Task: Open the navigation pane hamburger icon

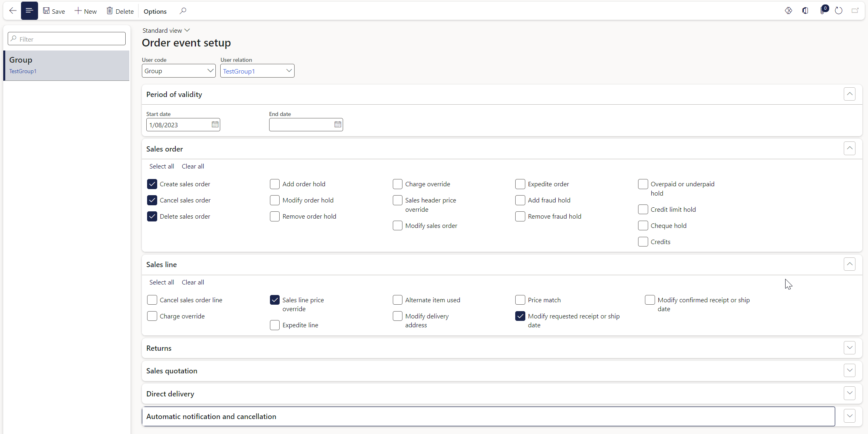Action: [x=29, y=11]
